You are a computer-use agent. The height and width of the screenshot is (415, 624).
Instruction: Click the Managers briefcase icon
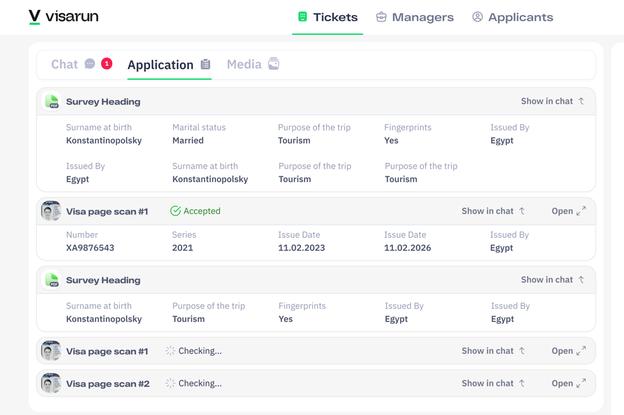pos(381,17)
